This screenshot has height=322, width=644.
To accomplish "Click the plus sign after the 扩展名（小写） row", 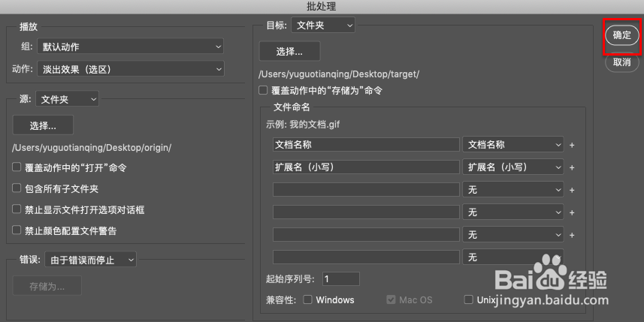I will [572, 168].
